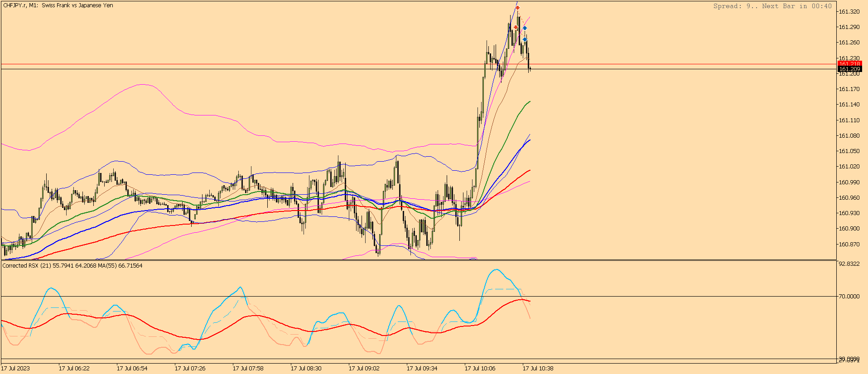Click the 161.020 price scale label
The width and height of the screenshot is (868, 374).
tap(849, 167)
